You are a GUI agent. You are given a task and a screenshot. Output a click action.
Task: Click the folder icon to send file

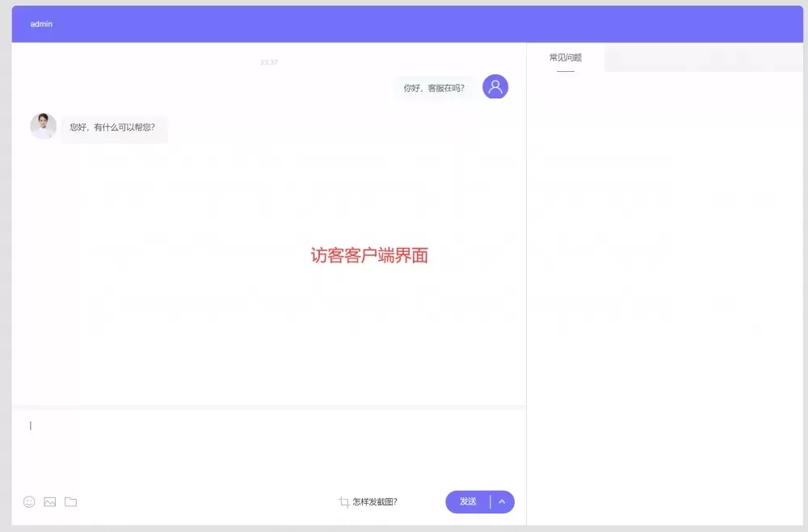click(x=71, y=501)
